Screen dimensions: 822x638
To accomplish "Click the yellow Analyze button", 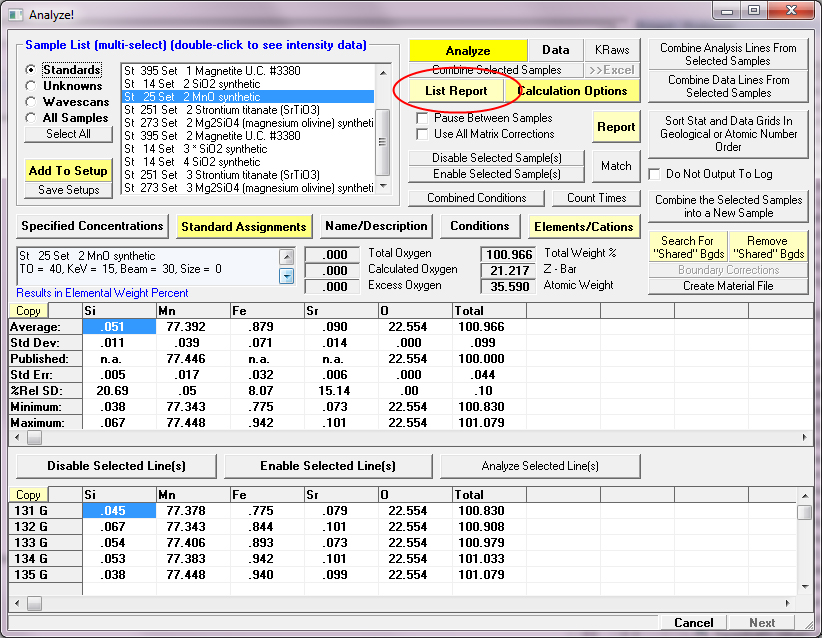I will [x=467, y=50].
